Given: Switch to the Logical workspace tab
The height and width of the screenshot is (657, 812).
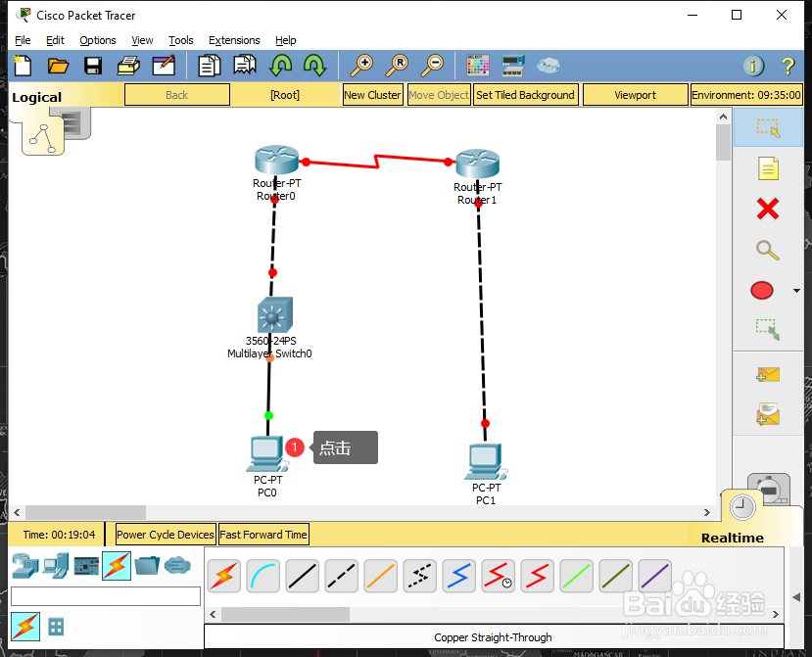Looking at the screenshot, I should click(x=37, y=97).
